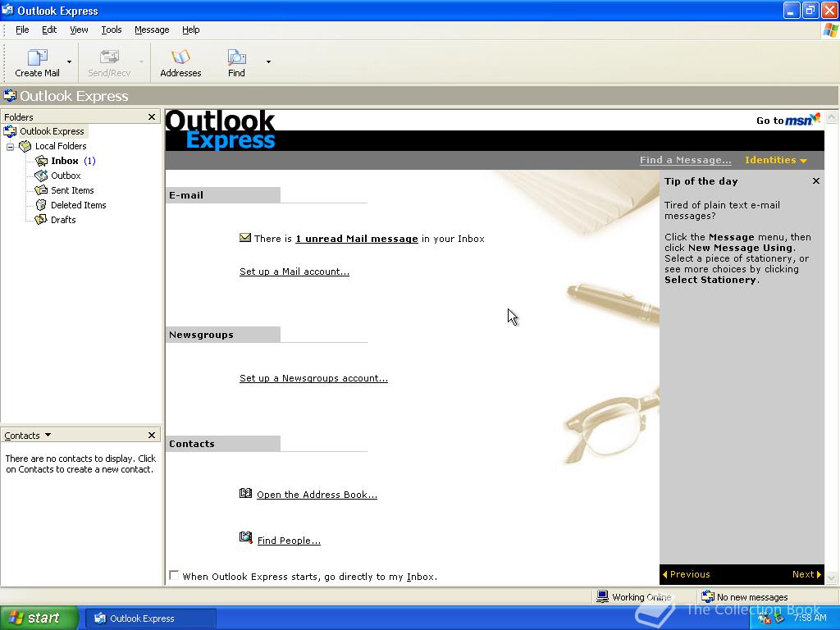Open the Create Mail stationery dropdown arrow
840x630 pixels.
tap(69, 62)
